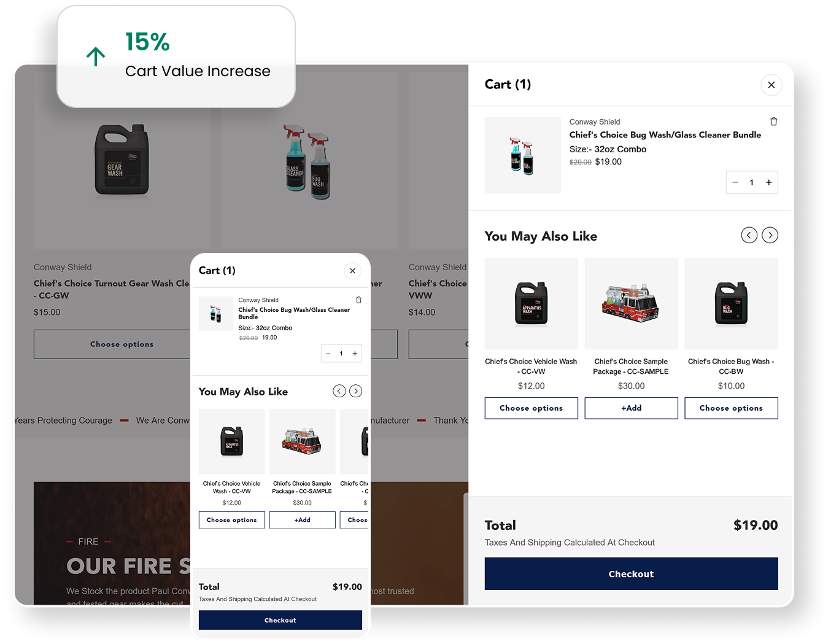Choose options for Chief's Choice Bug Wash CC-BW
Image resolution: width=831 pixels, height=644 pixels.
pos(731,408)
